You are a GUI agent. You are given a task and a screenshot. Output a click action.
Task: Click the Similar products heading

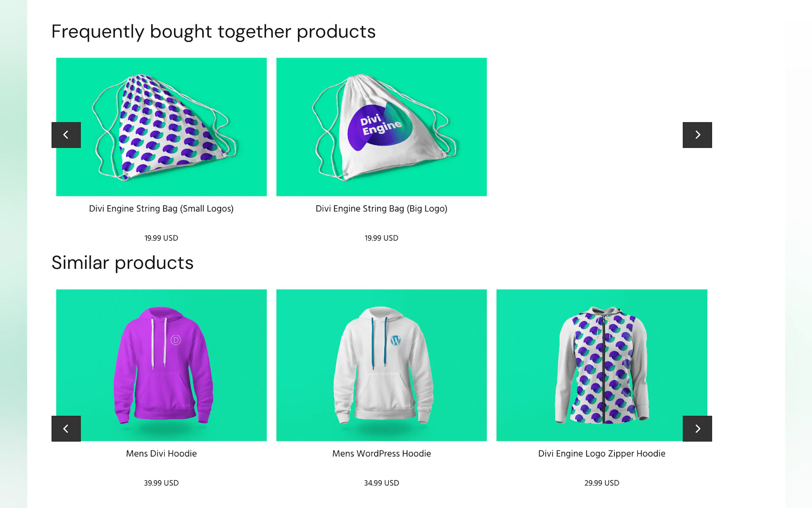click(x=122, y=262)
